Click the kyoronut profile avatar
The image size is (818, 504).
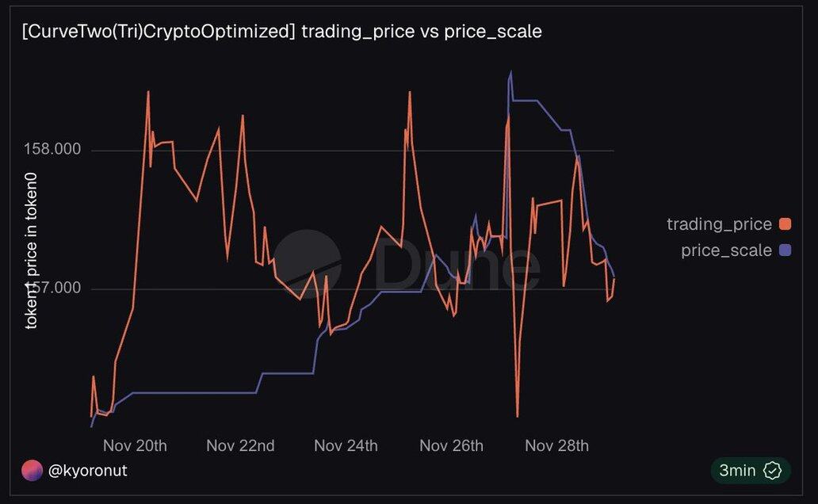(32, 471)
